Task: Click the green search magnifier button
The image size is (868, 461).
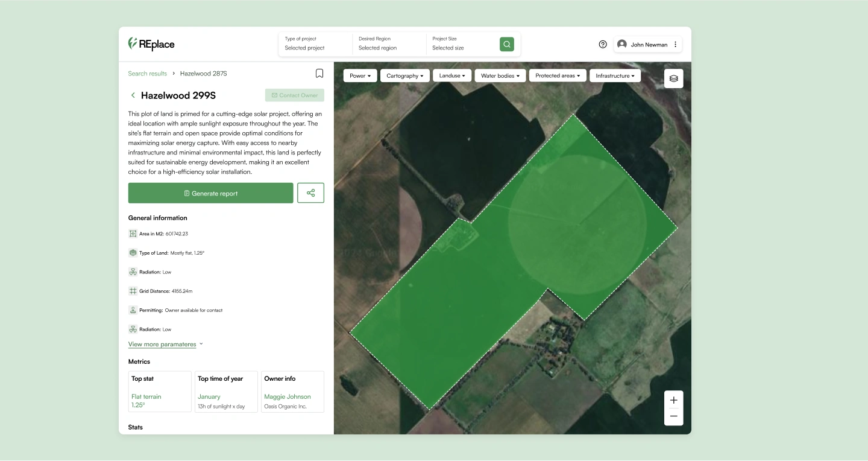Action: coord(506,44)
